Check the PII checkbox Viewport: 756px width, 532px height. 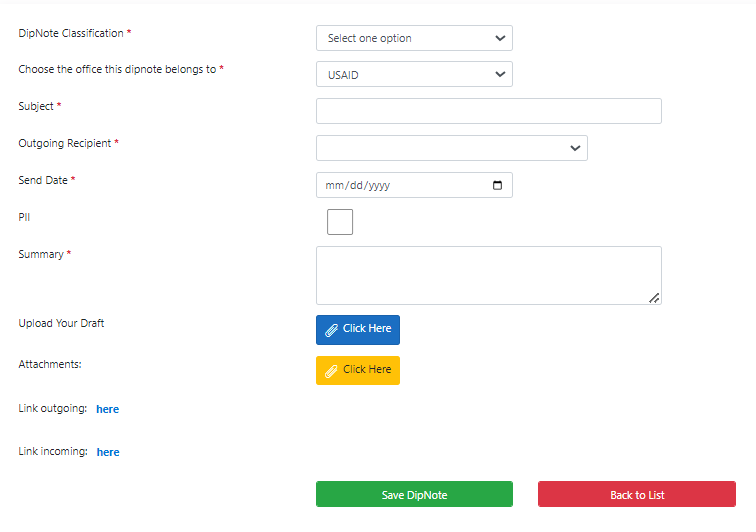(x=340, y=222)
